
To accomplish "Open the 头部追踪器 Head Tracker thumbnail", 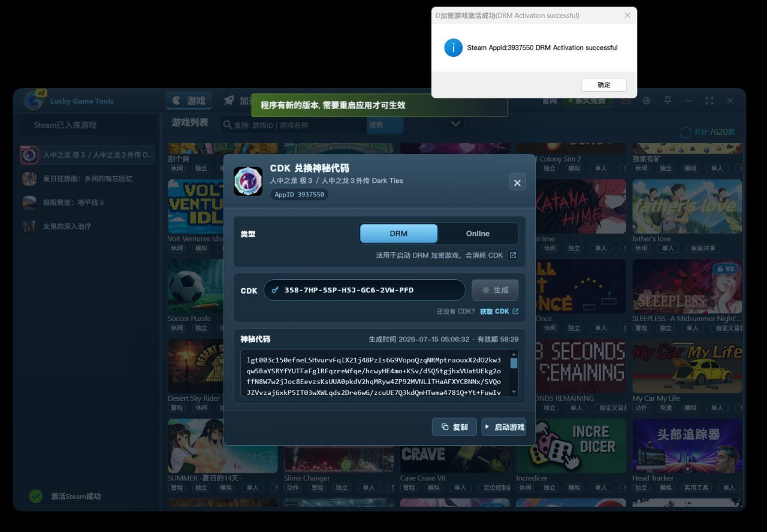I will [687, 446].
